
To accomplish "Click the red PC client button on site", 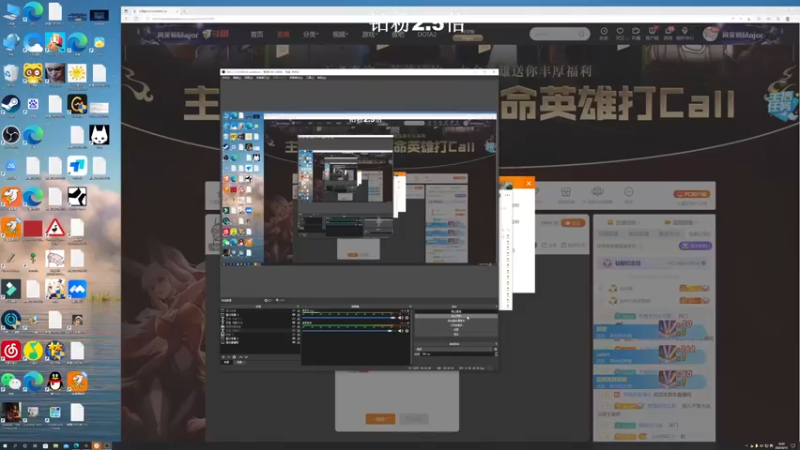I will [691, 194].
